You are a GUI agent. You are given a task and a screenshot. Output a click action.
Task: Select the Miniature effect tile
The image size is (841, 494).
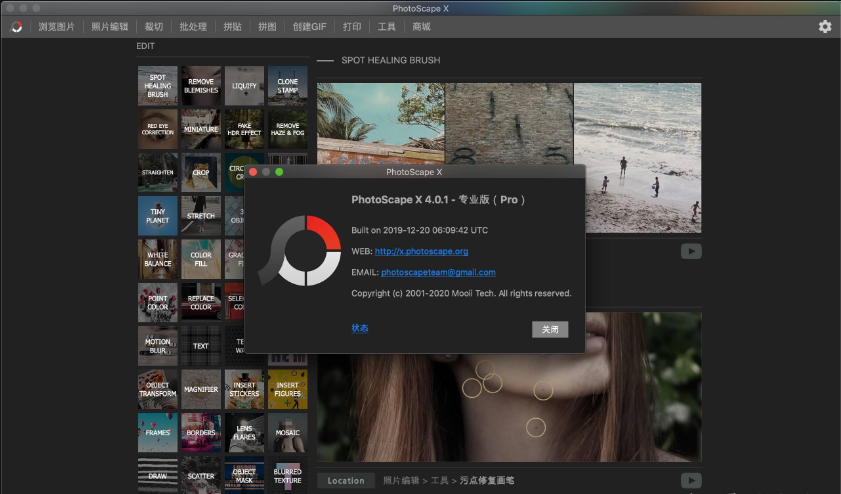coord(201,129)
